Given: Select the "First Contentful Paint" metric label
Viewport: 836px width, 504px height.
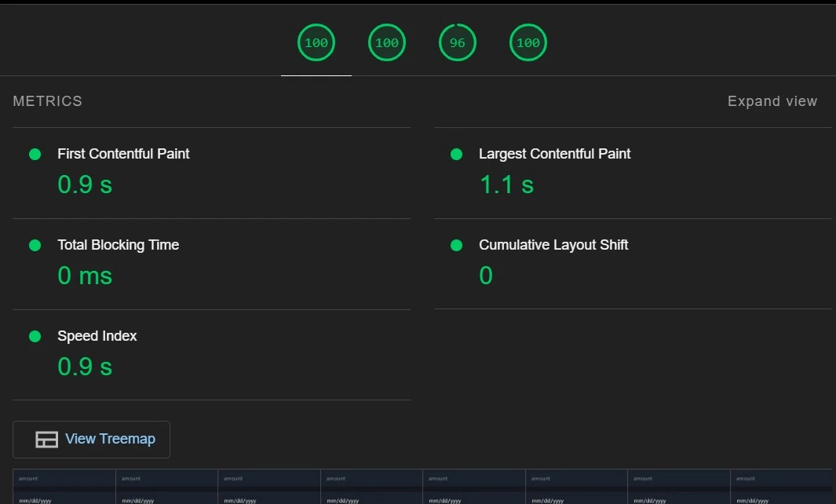Looking at the screenshot, I should pos(123,154).
